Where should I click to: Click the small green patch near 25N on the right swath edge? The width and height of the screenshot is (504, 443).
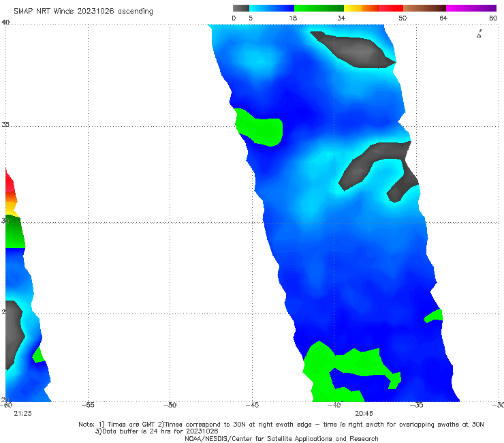[434, 316]
